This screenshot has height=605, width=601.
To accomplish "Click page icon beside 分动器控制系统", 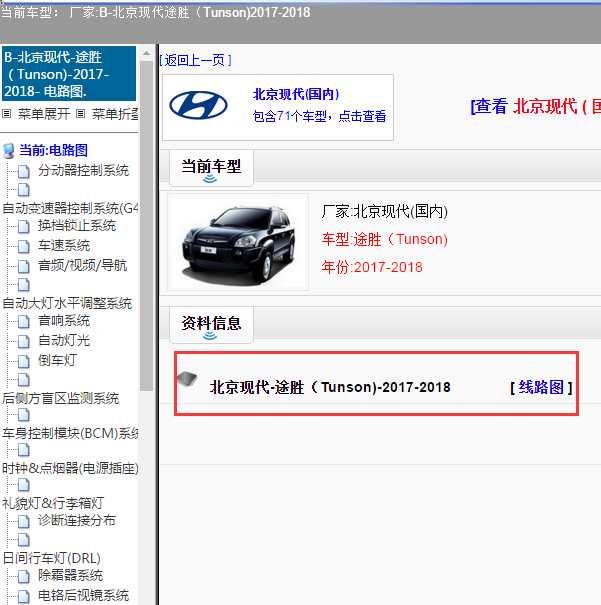I will (24, 171).
